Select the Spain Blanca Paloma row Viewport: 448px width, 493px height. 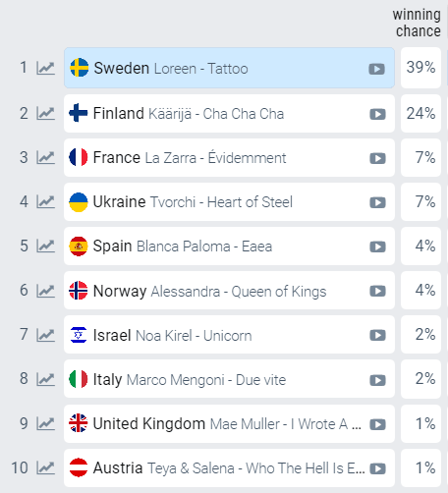[x=229, y=246]
